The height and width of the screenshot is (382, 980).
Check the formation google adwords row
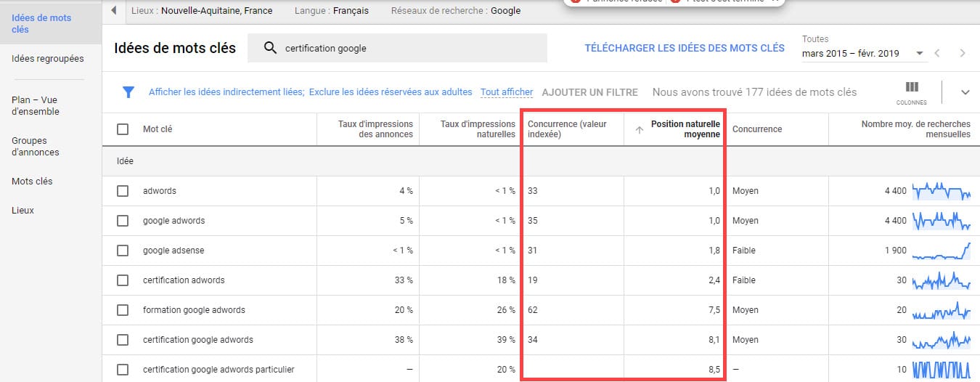123,310
